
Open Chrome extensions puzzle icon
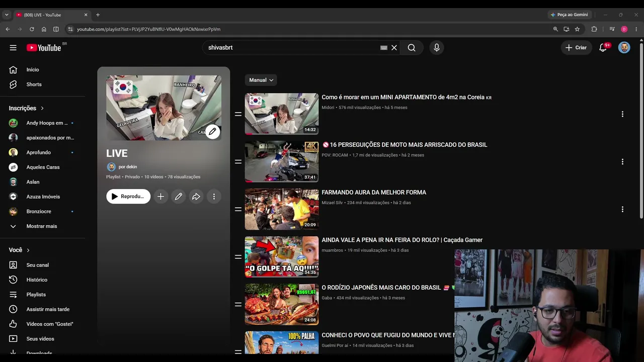594,29
